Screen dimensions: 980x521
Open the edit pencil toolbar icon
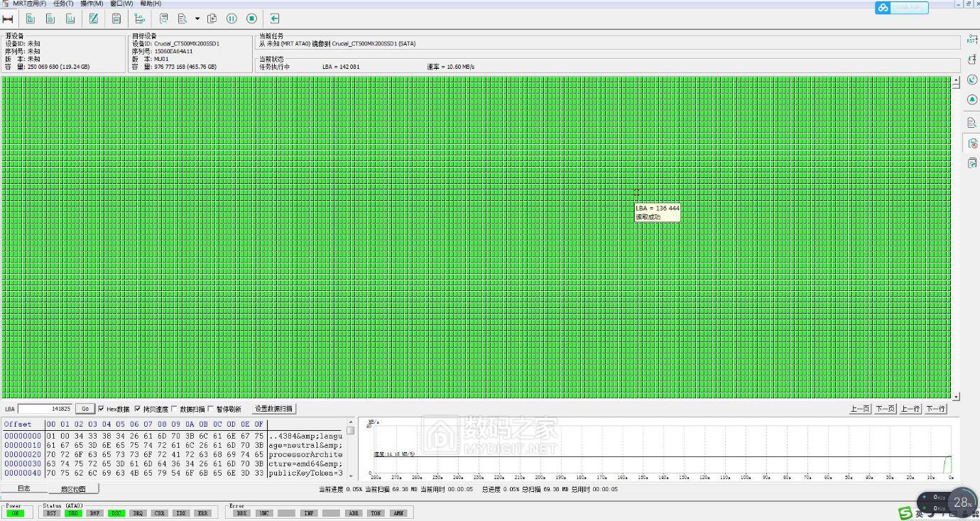pyautogui.click(x=93, y=18)
